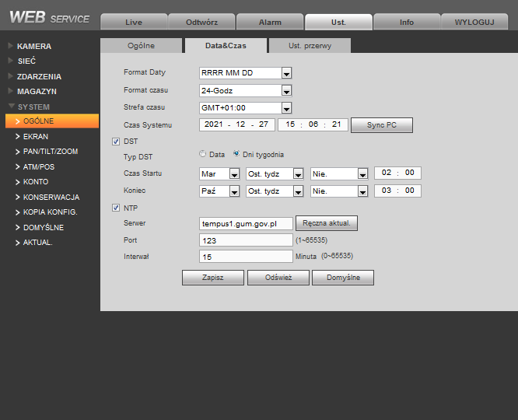
Task: Select the Ust. top tab
Action: [338, 22]
